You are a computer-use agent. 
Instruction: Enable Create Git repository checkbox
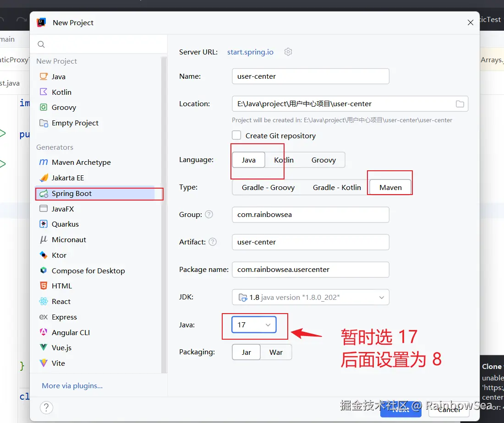236,135
